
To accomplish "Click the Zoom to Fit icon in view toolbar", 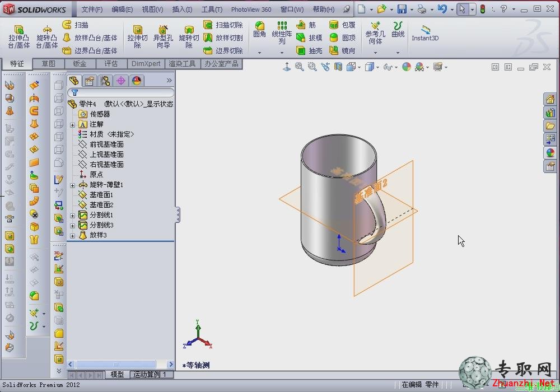I will coord(299,67).
